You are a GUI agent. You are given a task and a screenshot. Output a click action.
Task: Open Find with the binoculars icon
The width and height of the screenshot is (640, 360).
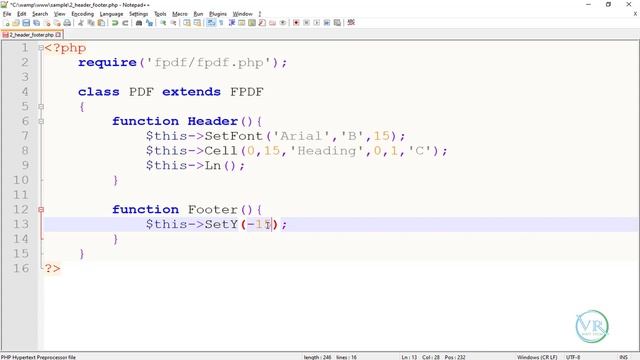pos(139,23)
